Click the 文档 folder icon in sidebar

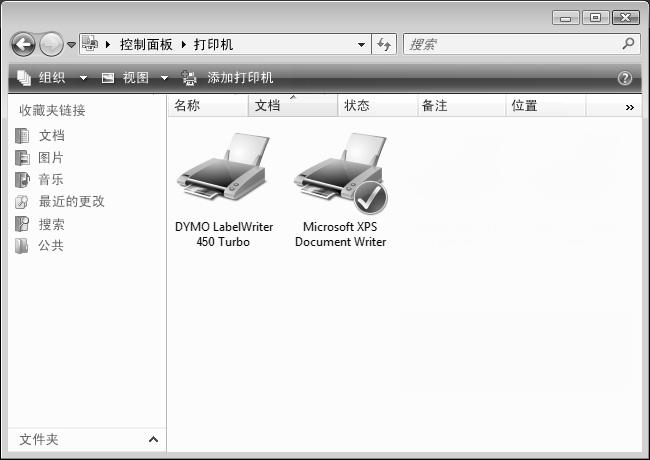pyautogui.click(x=22, y=136)
